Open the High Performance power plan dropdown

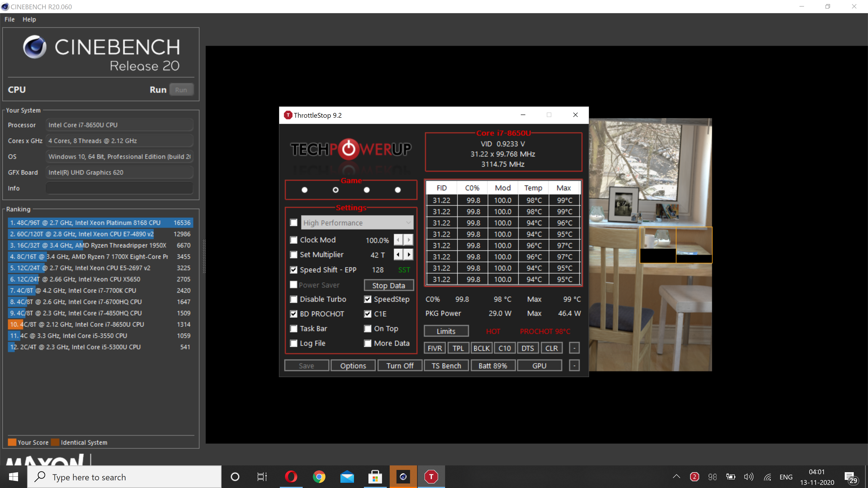(357, 223)
